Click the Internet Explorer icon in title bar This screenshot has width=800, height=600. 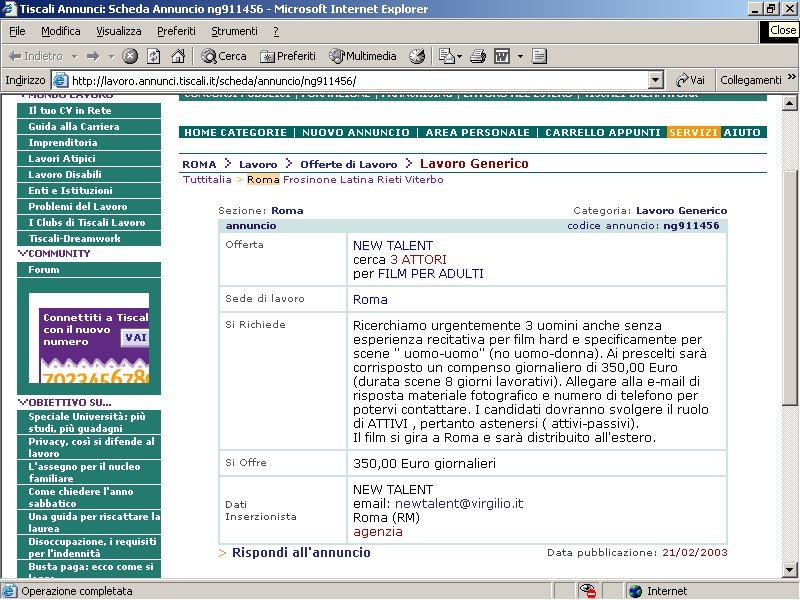click(x=10, y=9)
